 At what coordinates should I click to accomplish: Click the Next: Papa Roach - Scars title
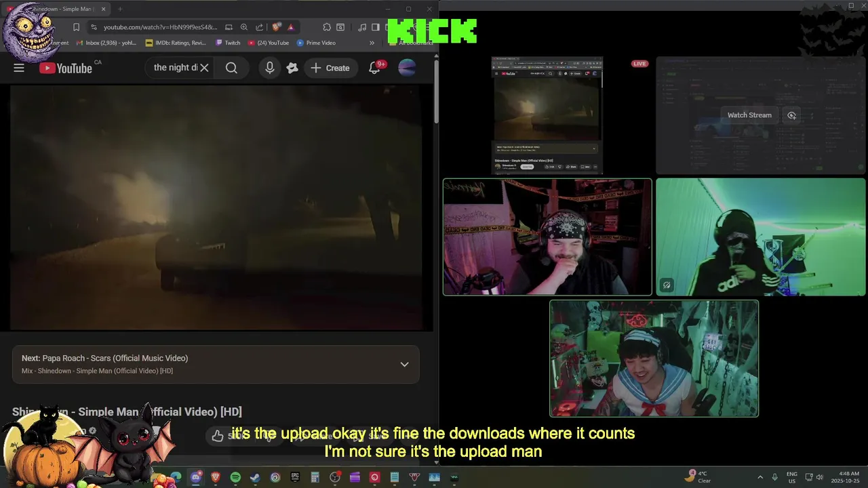104,358
